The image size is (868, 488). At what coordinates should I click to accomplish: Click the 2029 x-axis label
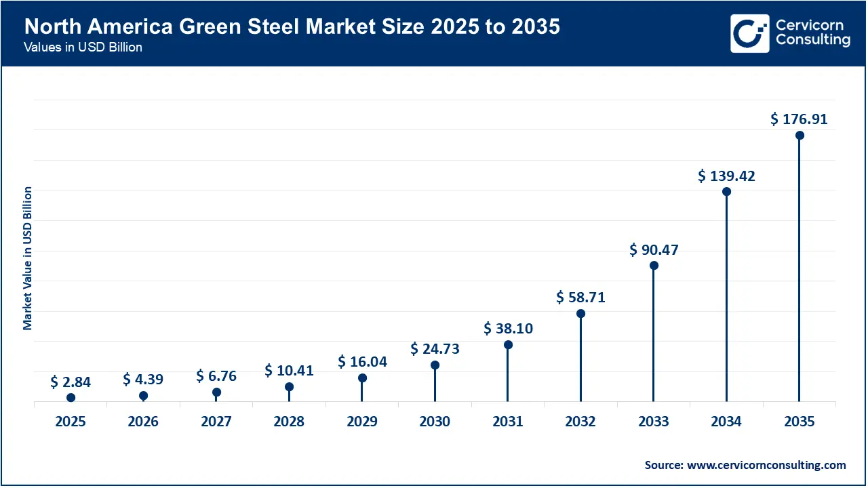point(362,422)
